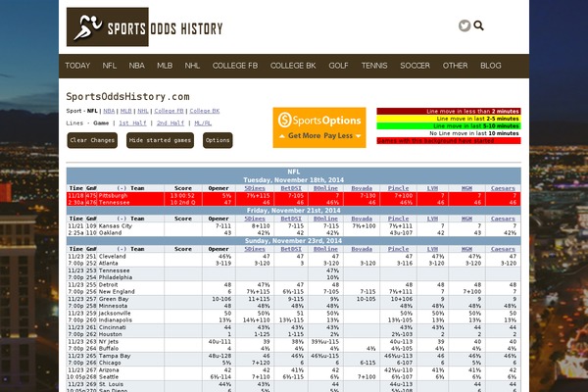Open the NBA nav menu
Image resolution: width=588 pixels, height=392 pixels.
[x=137, y=66]
